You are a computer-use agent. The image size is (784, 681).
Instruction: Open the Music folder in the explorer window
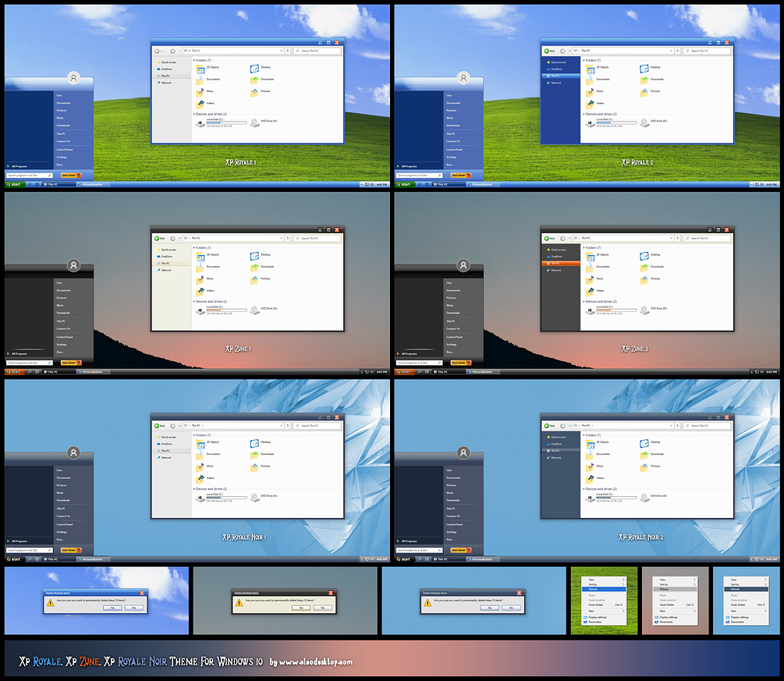tap(200, 91)
